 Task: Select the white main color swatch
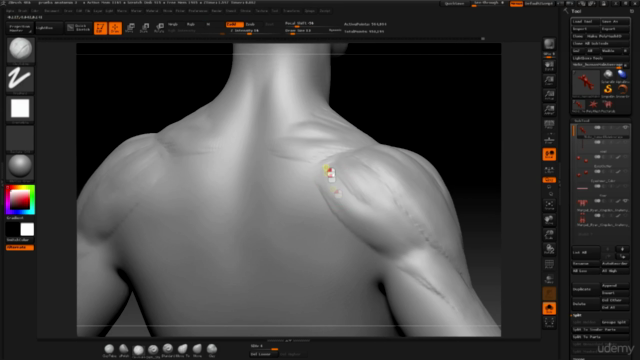coord(27,229)
